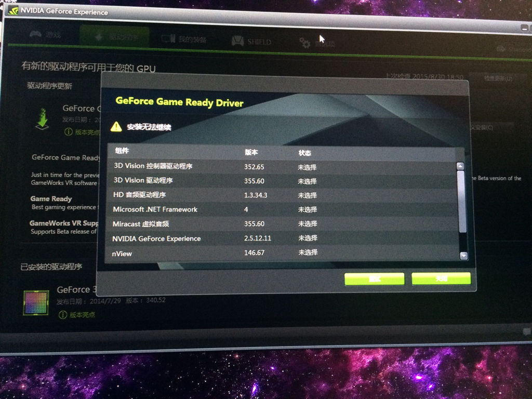Switch to the 驱动程序 tab
The width and height of the screenshot is (532, 399).
(x=115, y=37)
